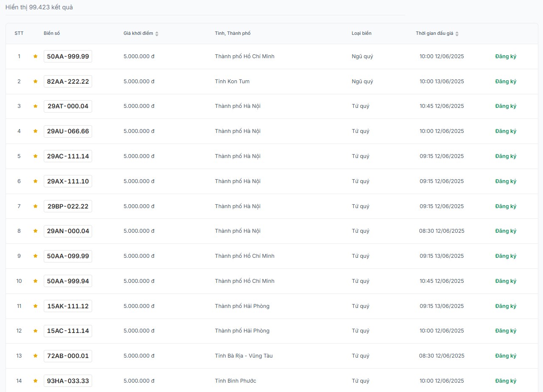Select plate badge 93HA-033.33
The image size is (543, 392).
click(68, 381)
